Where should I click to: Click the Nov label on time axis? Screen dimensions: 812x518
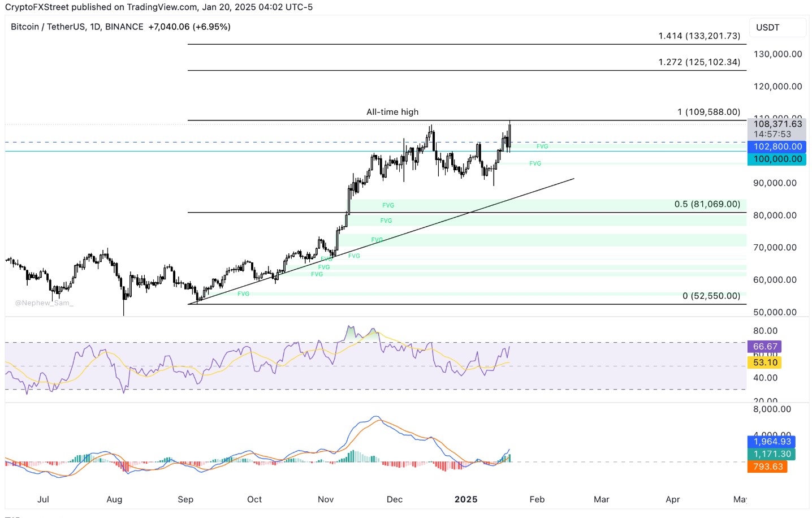(x=326, y=499)
